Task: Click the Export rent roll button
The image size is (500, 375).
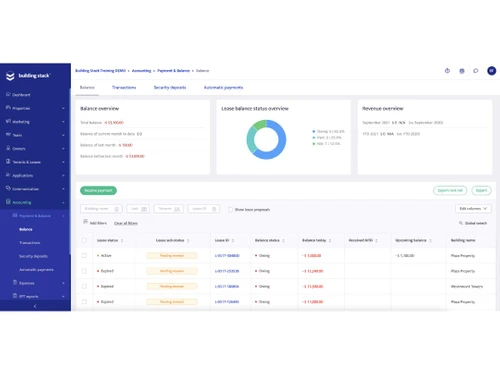Action: (450, 190)
